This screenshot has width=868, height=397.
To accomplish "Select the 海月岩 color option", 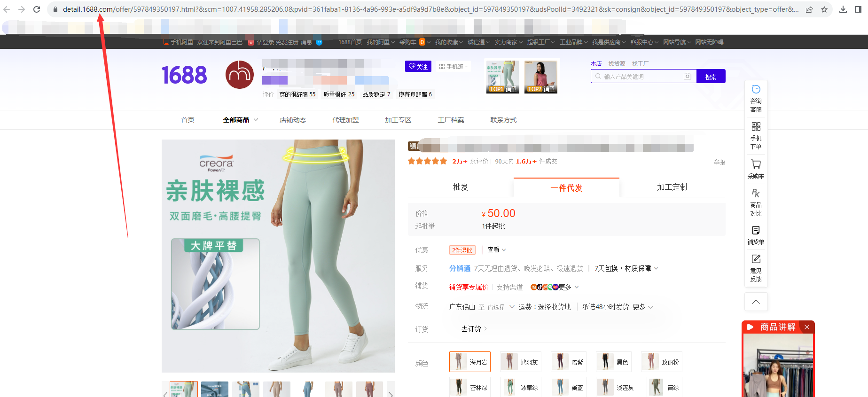I will [x=469, y=362].
